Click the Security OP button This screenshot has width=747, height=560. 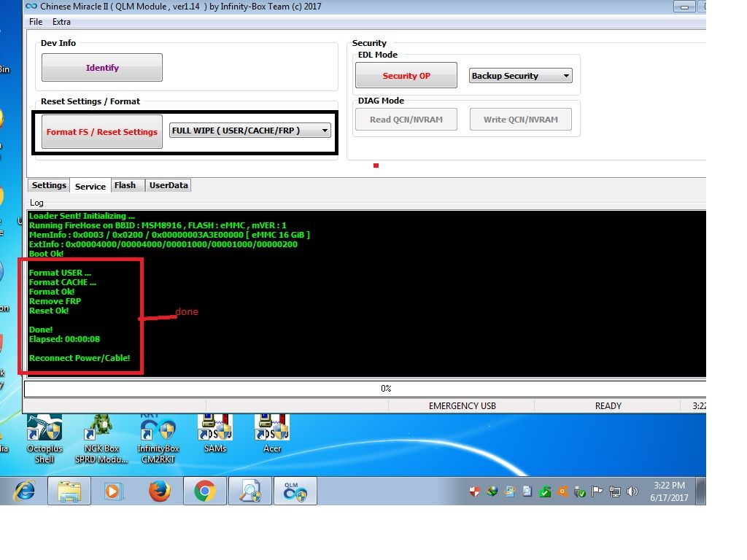tap(406, 76)
